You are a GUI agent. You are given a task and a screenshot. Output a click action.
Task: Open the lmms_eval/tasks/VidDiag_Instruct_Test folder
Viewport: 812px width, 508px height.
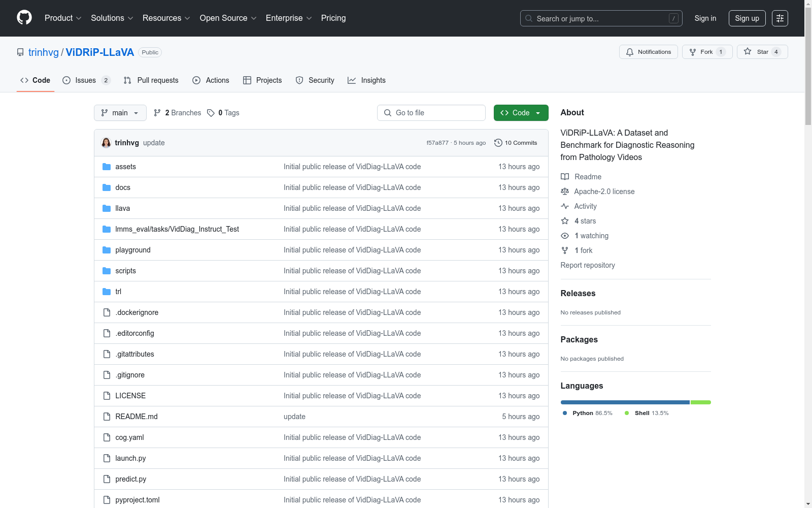click(177, 229)
